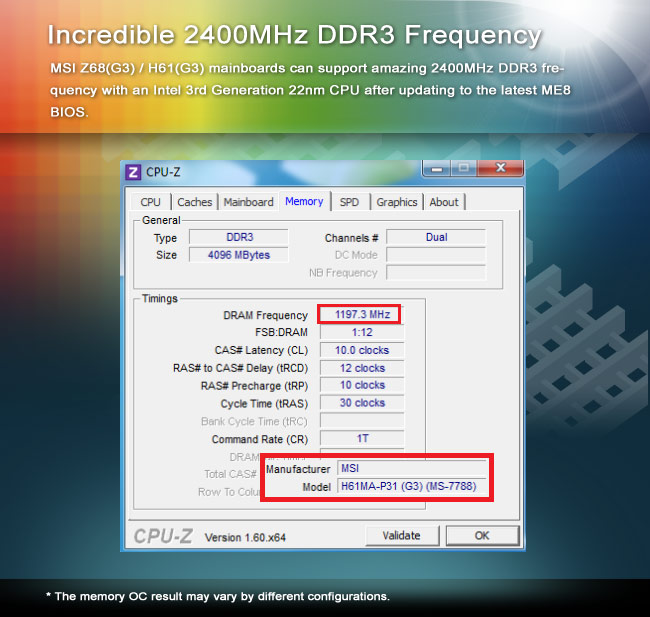Select the Model H61MA-P31 field
This screenshot has width=650, height=617.
(412, 487)
